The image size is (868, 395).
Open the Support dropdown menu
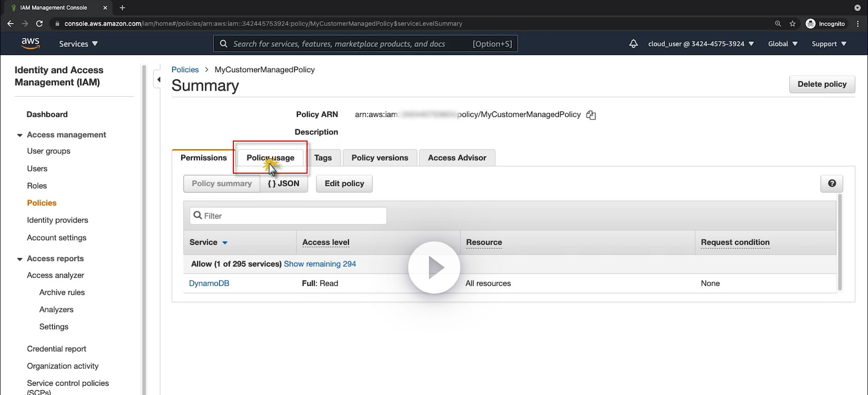[x=829, y=44]
